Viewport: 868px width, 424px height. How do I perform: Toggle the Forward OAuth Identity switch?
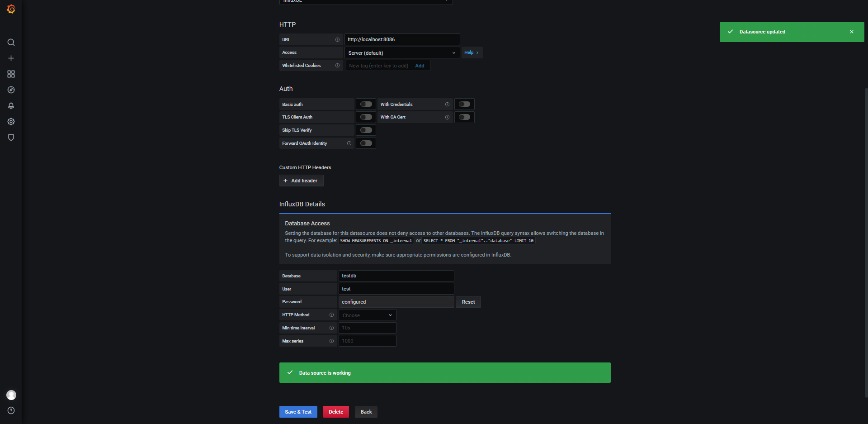coord(366,143)
